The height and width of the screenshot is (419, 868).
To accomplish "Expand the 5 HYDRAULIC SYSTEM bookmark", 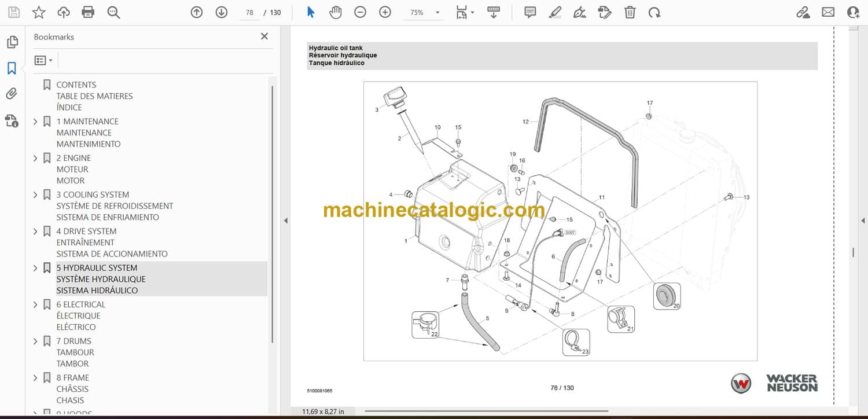I will (x=35, y=268).
